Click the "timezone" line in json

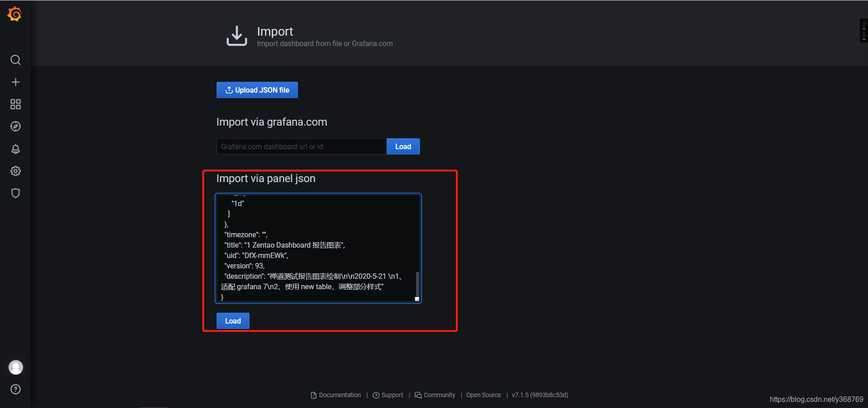tap(246, 235)
